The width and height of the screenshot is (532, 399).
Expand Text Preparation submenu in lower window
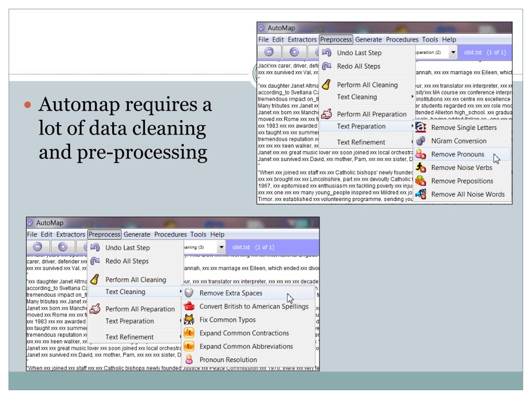pyautogui.click(x=181, y=321)
